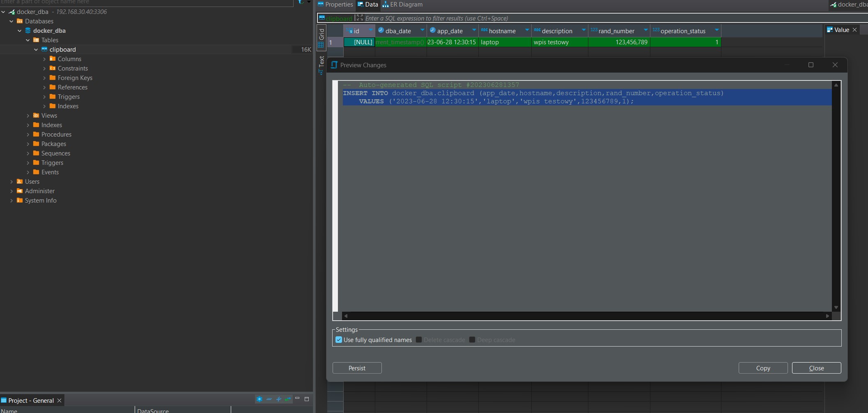
Task: Open hostname column filter dropdown
Action: (x=527, y=30)
